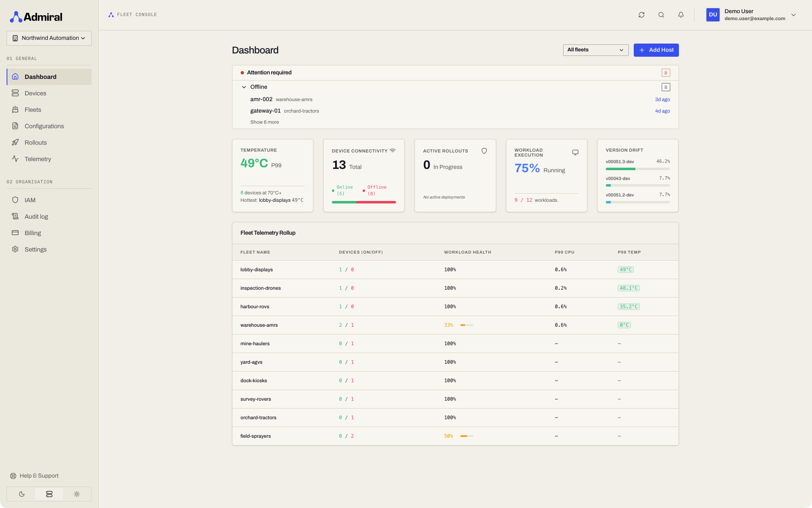Go to Devices page
Screen dimensions: 812x508
49,93
